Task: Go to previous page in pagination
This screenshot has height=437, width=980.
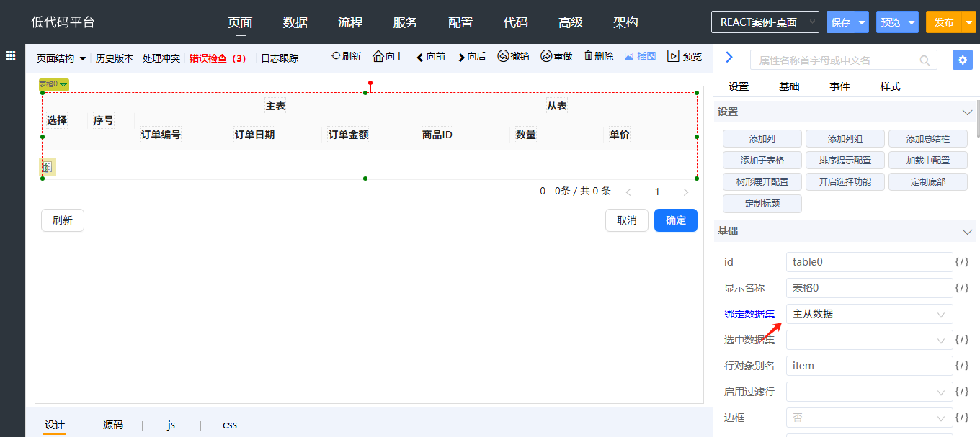Action: pyautogui.click(x=628, y=192)
